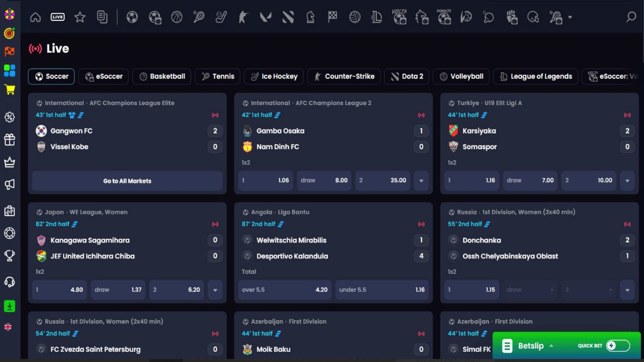Open the Betslip panel
Viewport: 644px width, 362px height.
click(530, 346)
